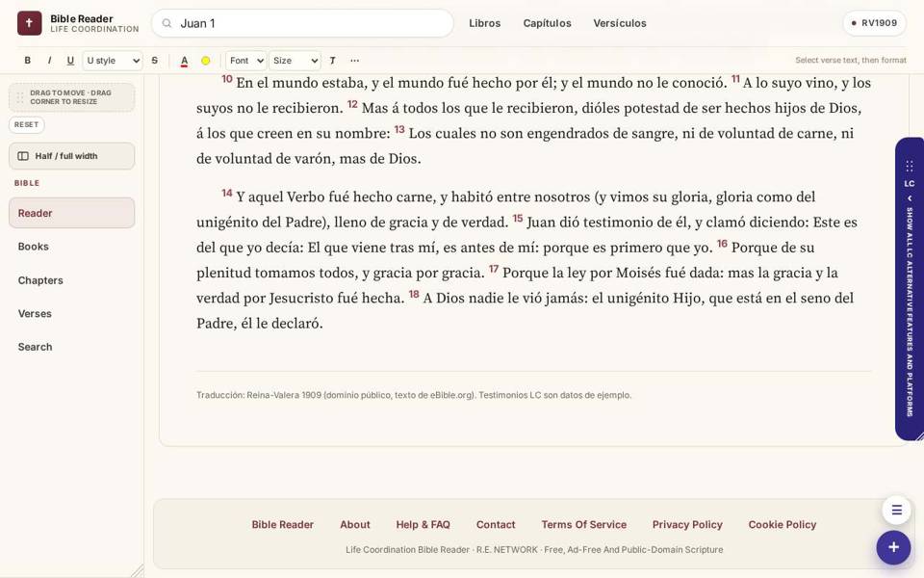Open the Versículos menu
Screen dimensions: 924x578
coord(619,23)
